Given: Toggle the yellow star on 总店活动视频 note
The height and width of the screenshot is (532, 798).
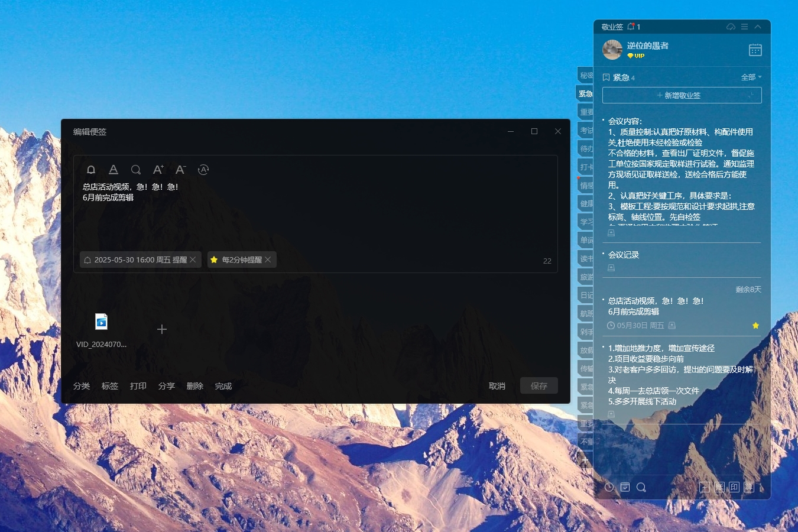Looking at the screenshot, I should [x=755, y=326].
